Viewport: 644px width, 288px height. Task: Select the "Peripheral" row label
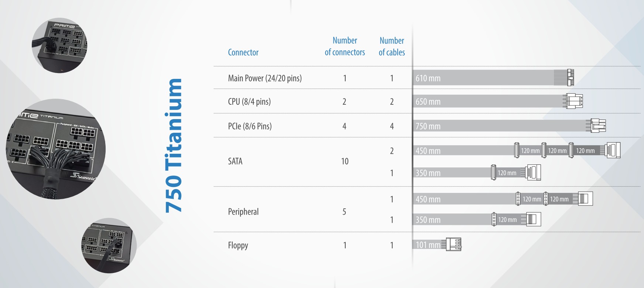point(243,212)
